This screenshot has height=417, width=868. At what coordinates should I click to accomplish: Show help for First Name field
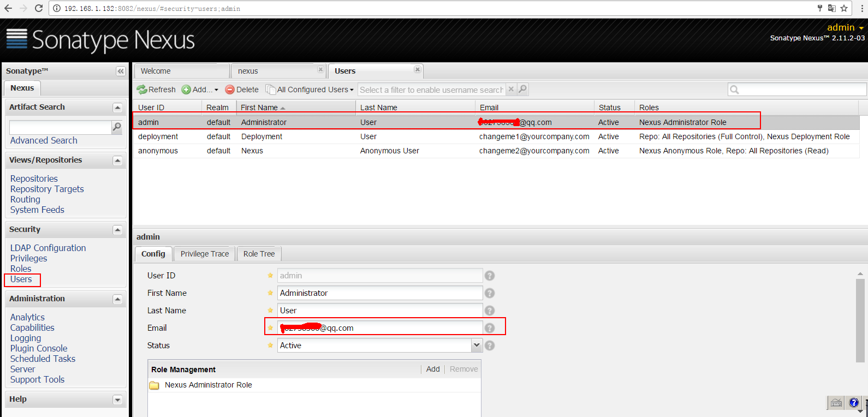point(490,293)
